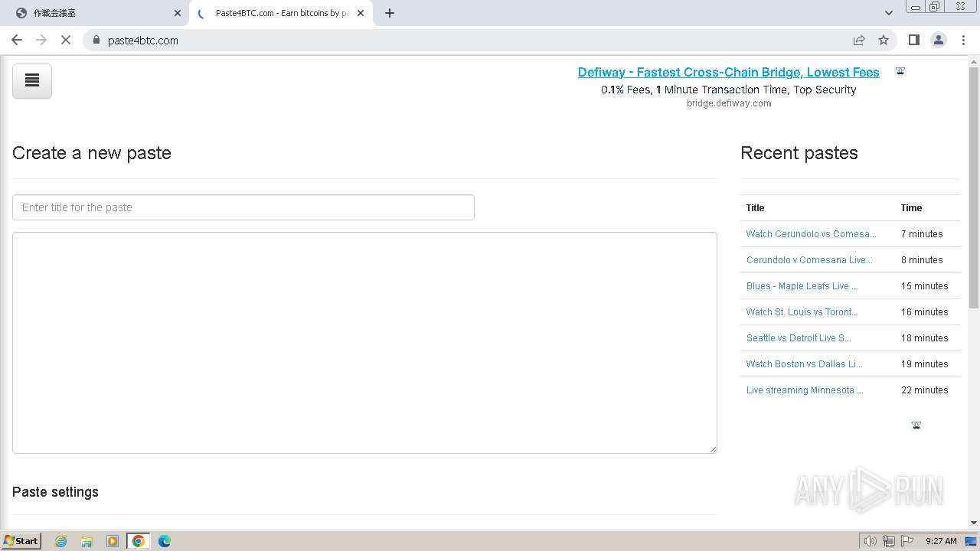Open 'Watch St. Louis vs Toront...' paste
The width and height of the screenshot is (980, 551).
802,312
